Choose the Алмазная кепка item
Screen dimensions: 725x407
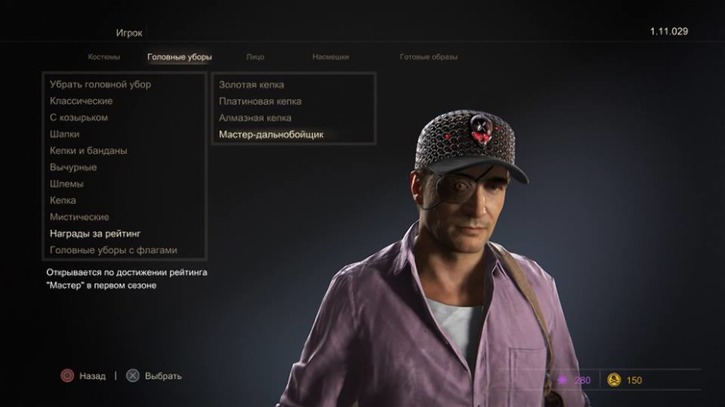(x=255, y=118)
